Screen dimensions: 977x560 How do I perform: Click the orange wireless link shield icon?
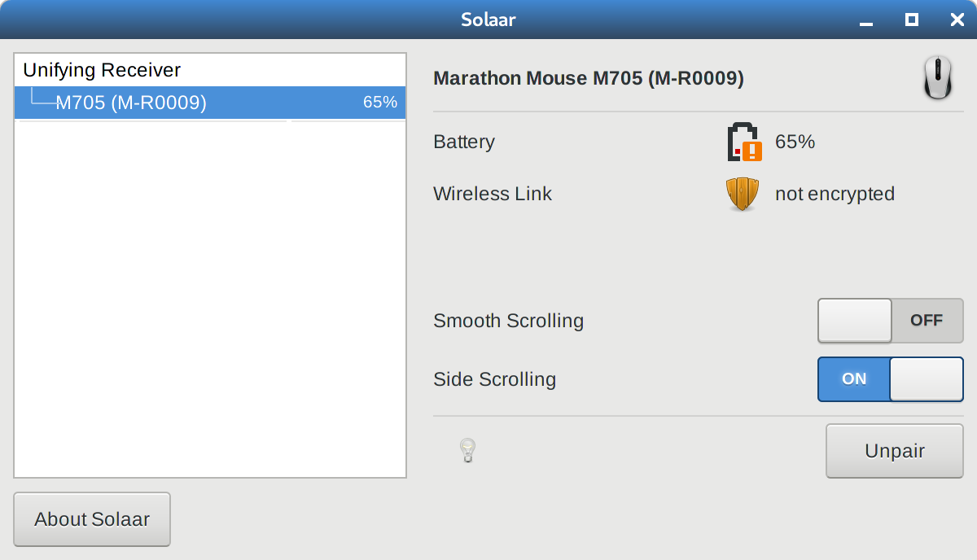[743, 195]
